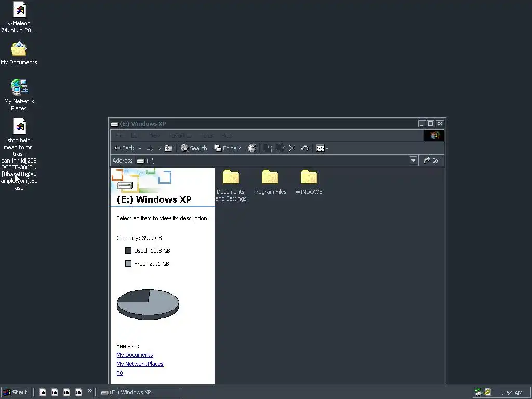Click the Move To toolbar icon
532x399 pixels.
point(268,148)
